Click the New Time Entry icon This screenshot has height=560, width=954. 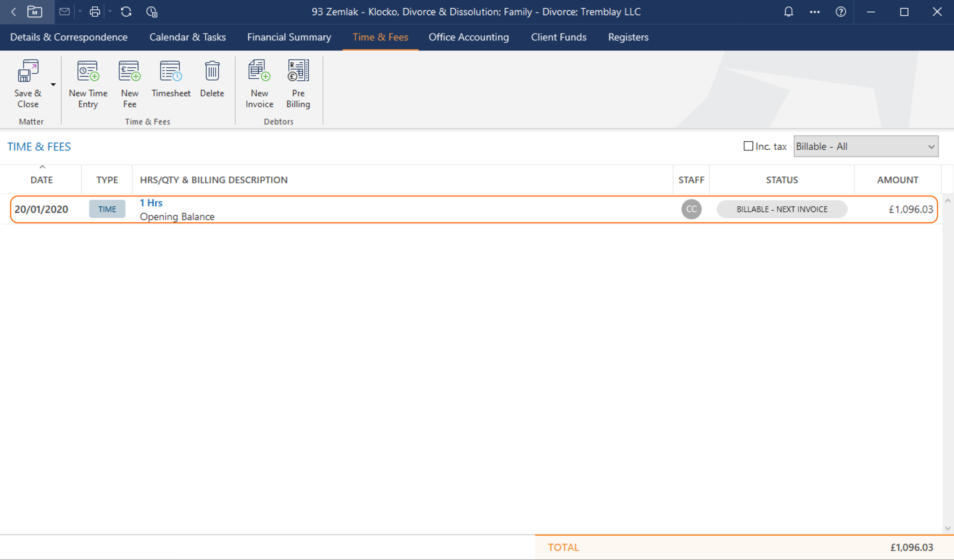tap(88, 72)
